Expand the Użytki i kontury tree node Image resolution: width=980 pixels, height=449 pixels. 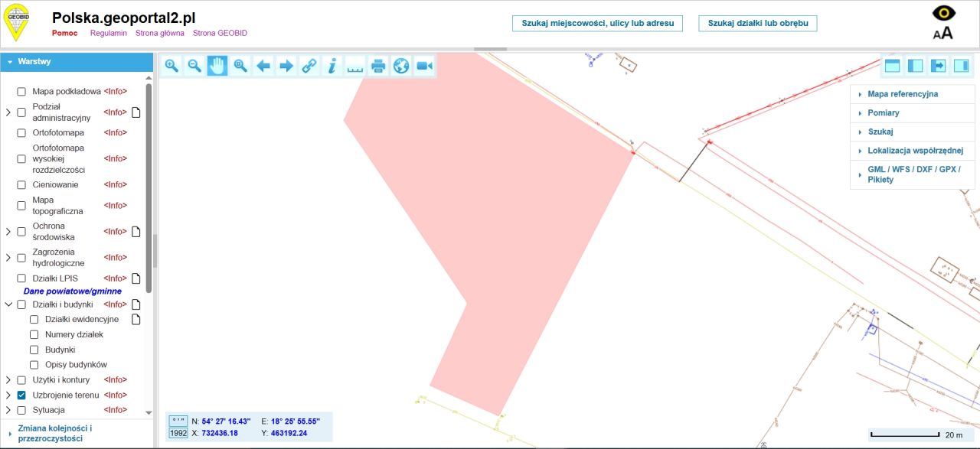click(8, 379)
